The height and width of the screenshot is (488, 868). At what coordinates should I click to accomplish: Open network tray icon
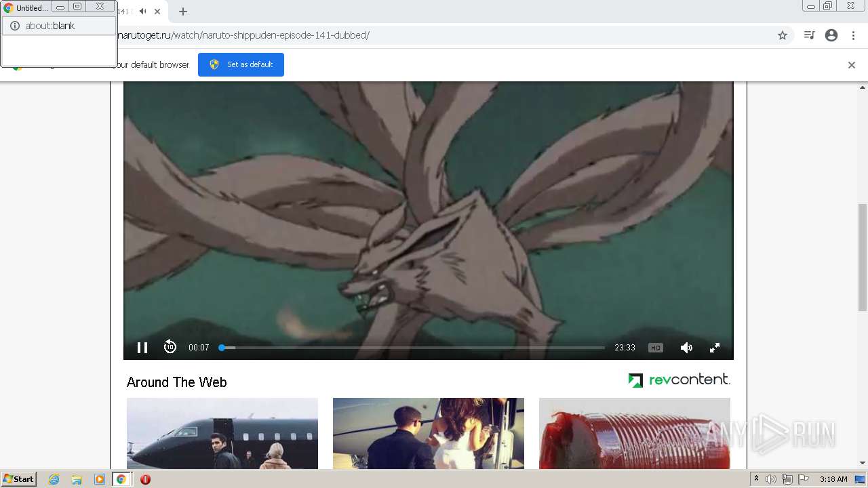click(x=787, y=479)
